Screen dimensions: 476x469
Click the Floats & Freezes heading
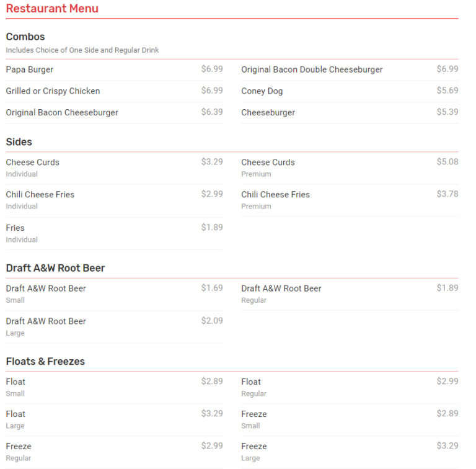45,361
